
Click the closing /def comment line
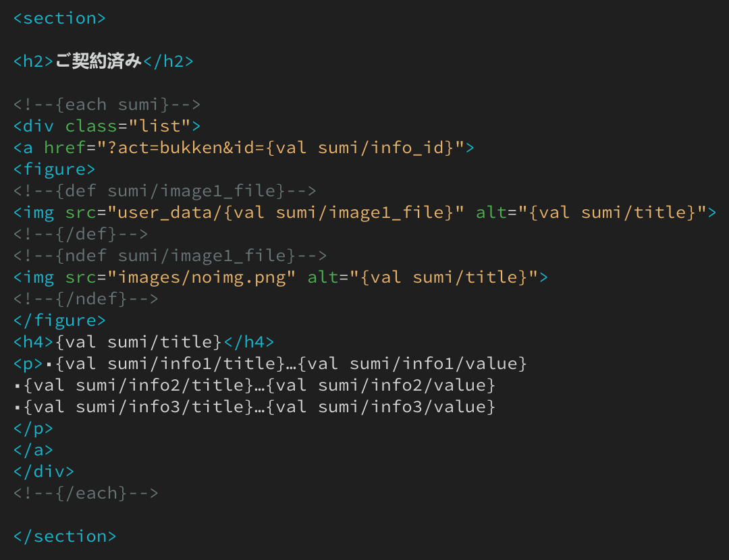click(80, 234)
